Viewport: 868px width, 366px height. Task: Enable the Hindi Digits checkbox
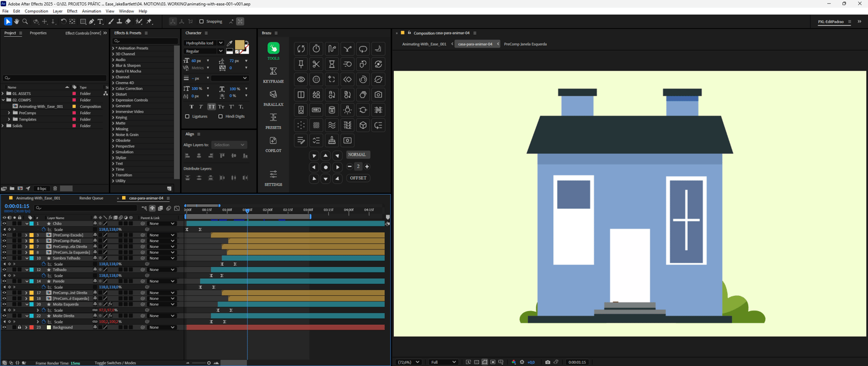[x=220, y=117]
